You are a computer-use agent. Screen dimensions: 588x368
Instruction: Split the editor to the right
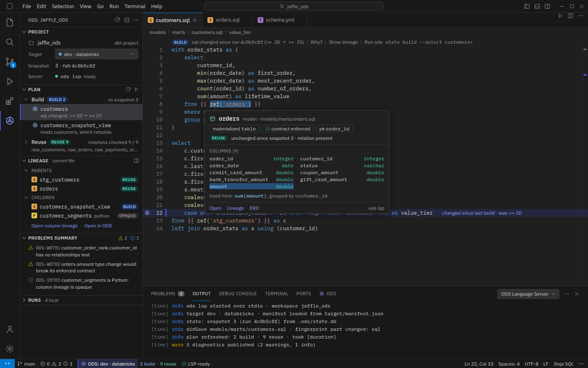[x=570, y=16]
